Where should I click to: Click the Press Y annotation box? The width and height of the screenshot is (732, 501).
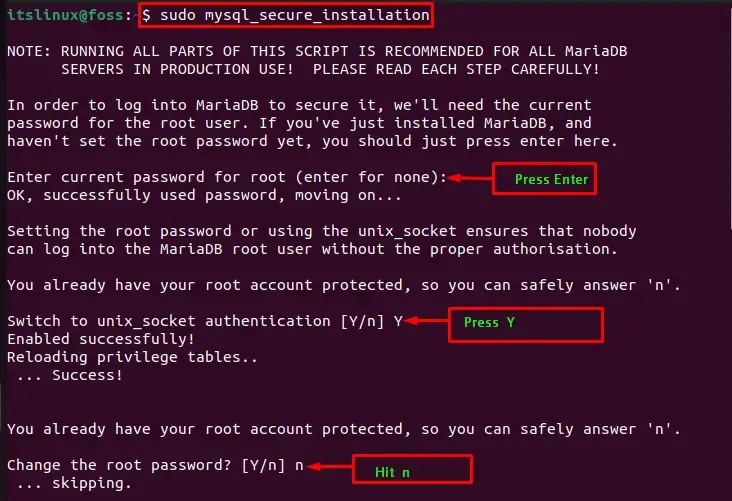pyautogui.click(x=533, y=324)
